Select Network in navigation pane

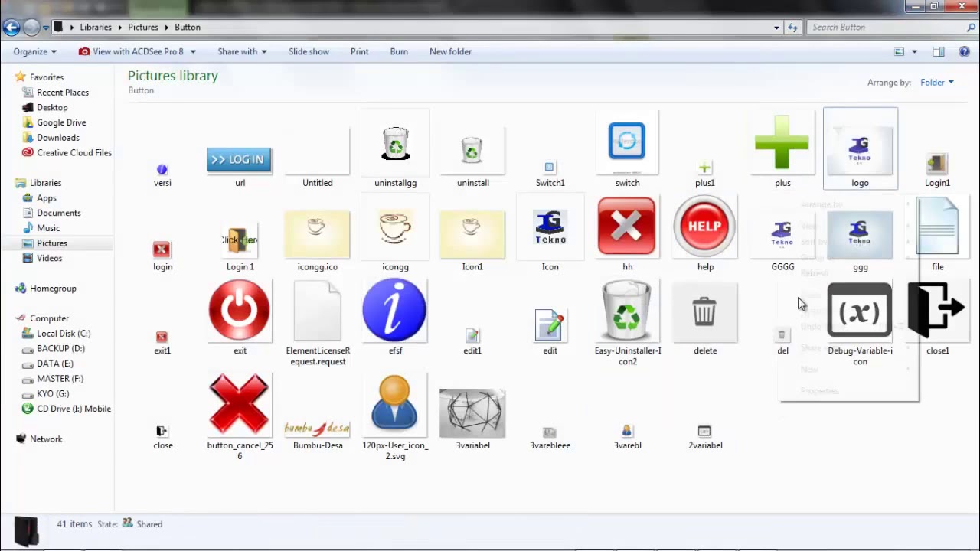click(46, 439)
